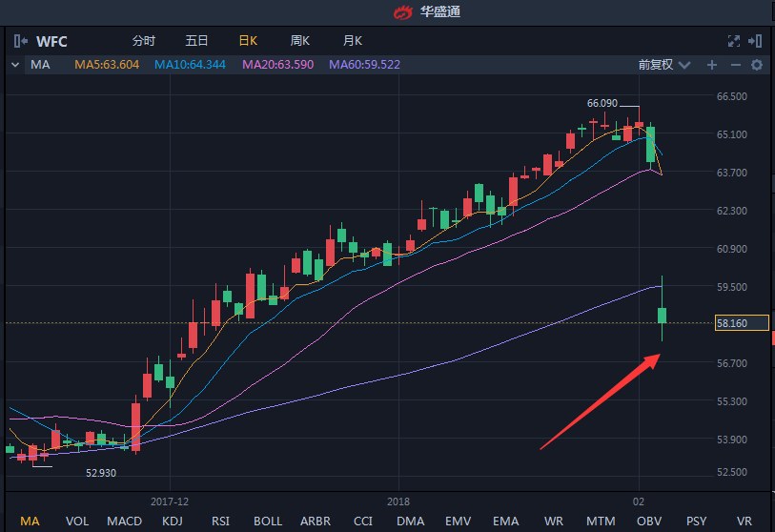Viewport: 775px width, 532px height.
Task: Click the right panel collapse icon
Action: pos(756,41)
